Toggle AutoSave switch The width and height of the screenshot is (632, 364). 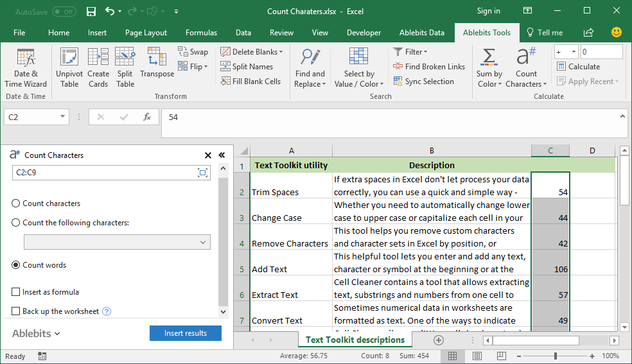[64, 12]
